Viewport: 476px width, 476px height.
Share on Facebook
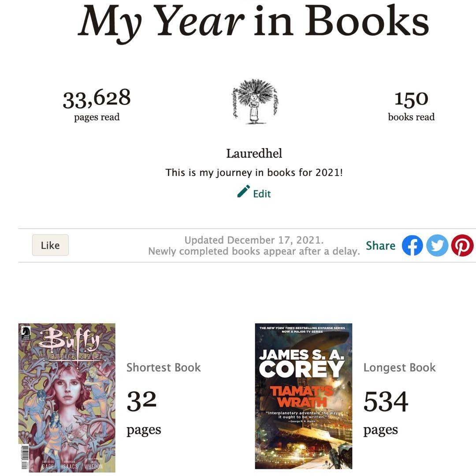pyautogui.click(x=412, y=245)
